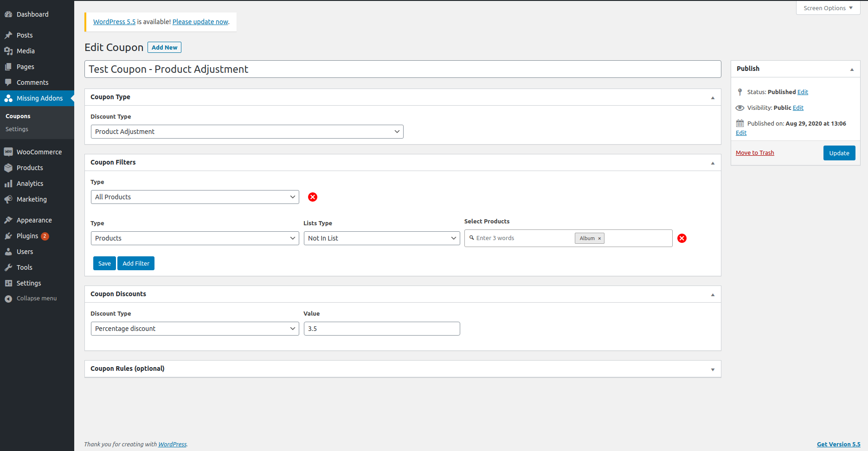Open the Lists Type dropdown

pyautogui.click(x=382, y=238)
